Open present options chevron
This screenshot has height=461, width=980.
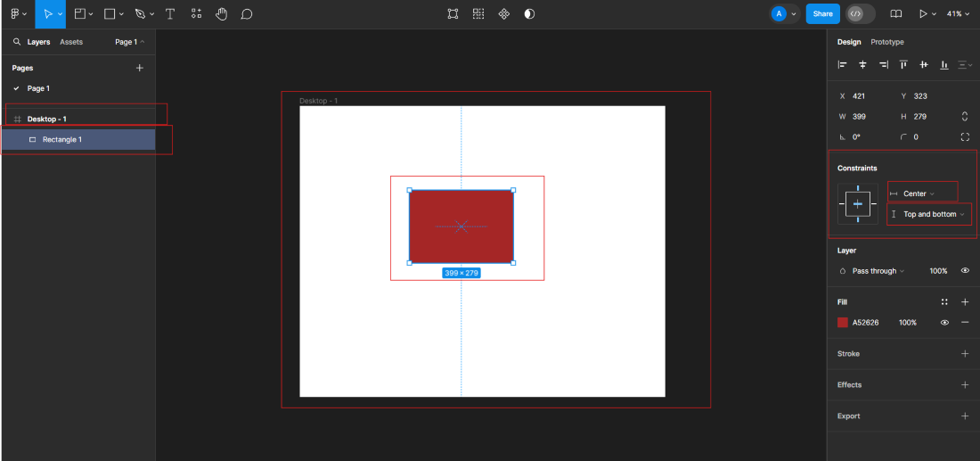935,14
